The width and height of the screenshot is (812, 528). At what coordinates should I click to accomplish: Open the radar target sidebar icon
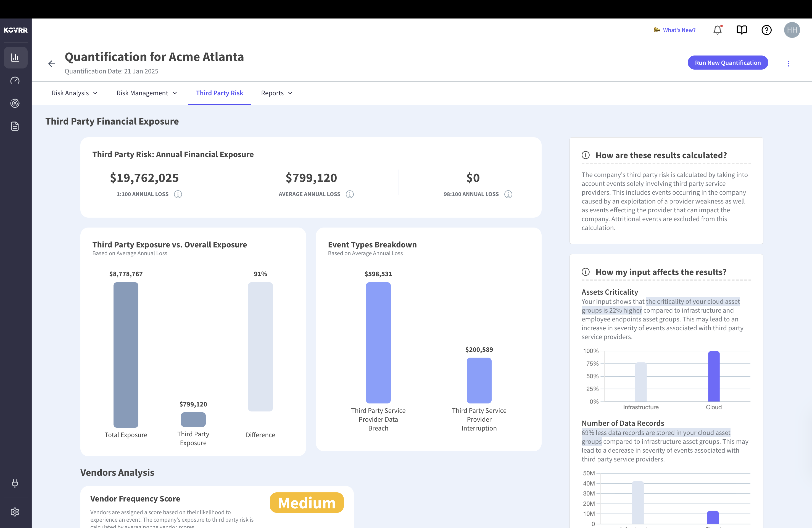pyautogui.click(x=15, y=103)
